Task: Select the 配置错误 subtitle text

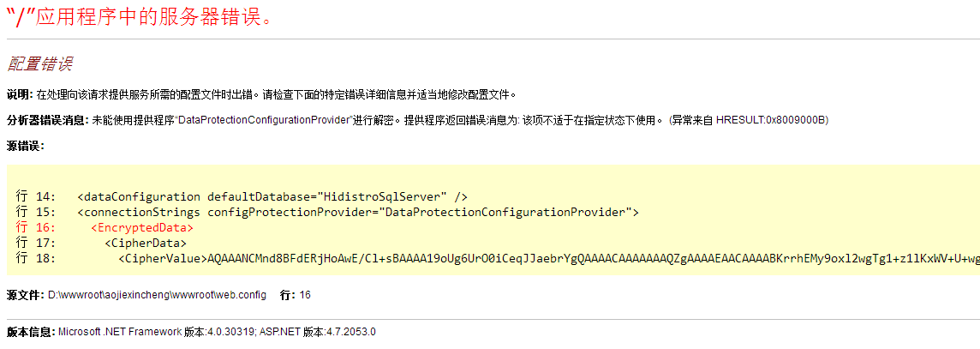Action: pyautogui.click(x=39, y=63)
